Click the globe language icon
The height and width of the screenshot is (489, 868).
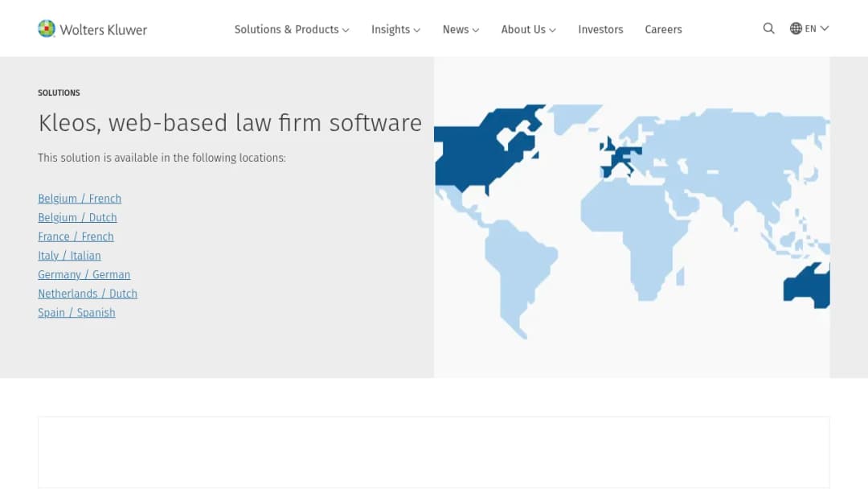click(796, 28)
